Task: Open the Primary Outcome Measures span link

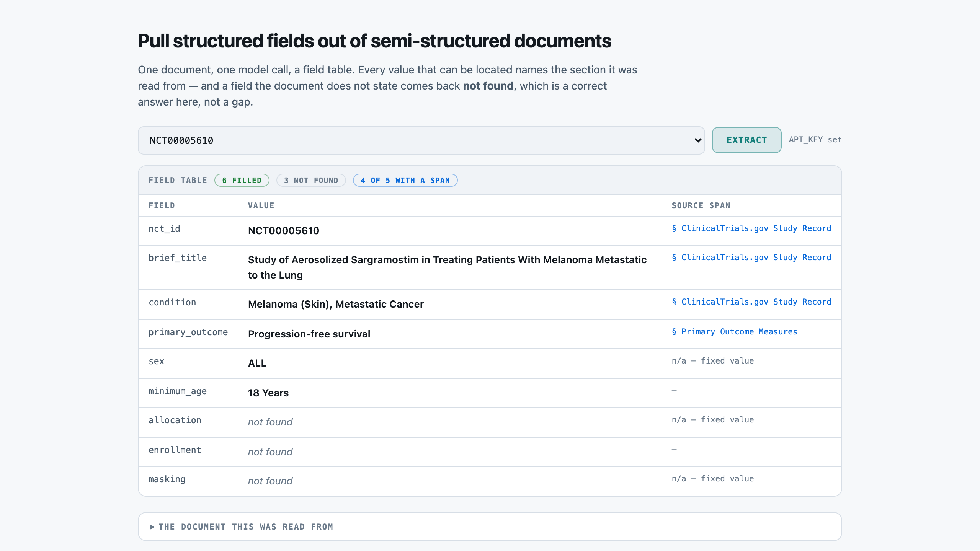Action: pos(734,332)
